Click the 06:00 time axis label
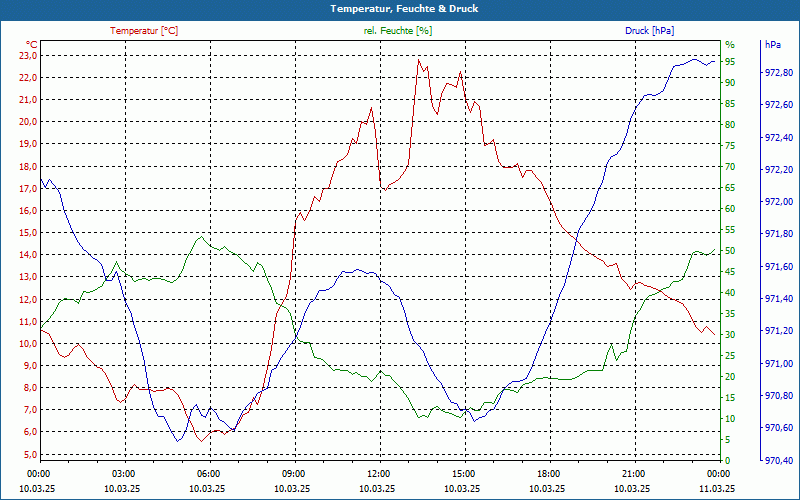This screenshot has height=500, width=800. [x=208, y=473]
